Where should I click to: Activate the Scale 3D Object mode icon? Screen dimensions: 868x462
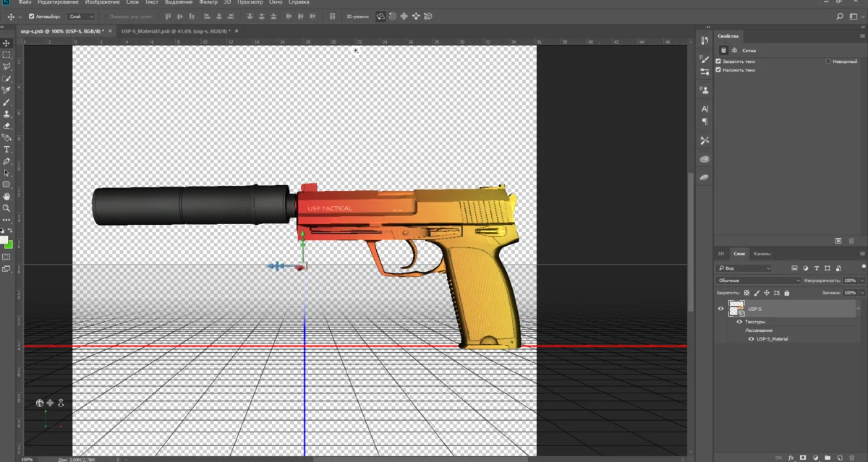428,16
